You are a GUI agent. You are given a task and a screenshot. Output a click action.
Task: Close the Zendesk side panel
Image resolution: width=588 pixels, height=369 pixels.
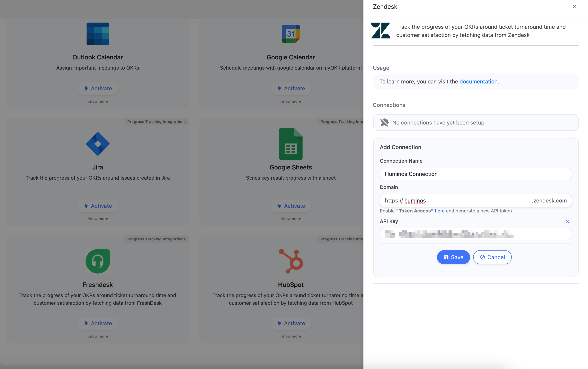(574, 7)
